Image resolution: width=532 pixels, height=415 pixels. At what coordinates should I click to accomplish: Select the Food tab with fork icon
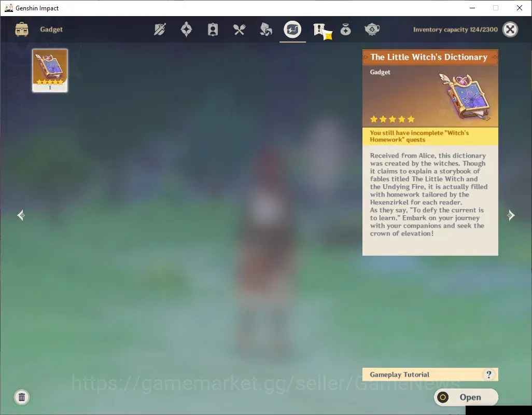(239, 30)
